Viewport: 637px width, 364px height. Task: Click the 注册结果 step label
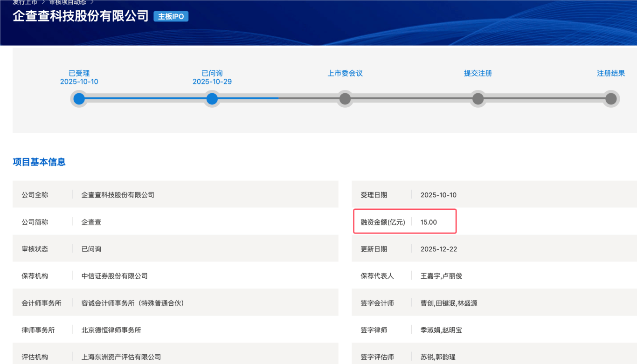[611, 73]
